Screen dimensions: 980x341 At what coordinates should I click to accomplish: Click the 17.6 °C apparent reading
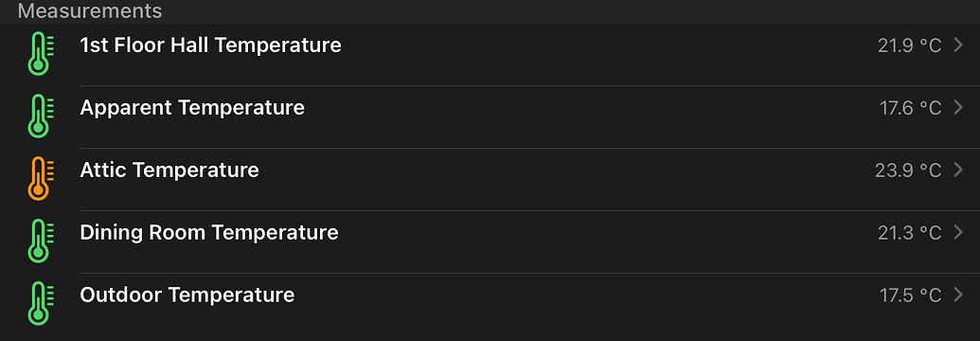click(911, 108)
